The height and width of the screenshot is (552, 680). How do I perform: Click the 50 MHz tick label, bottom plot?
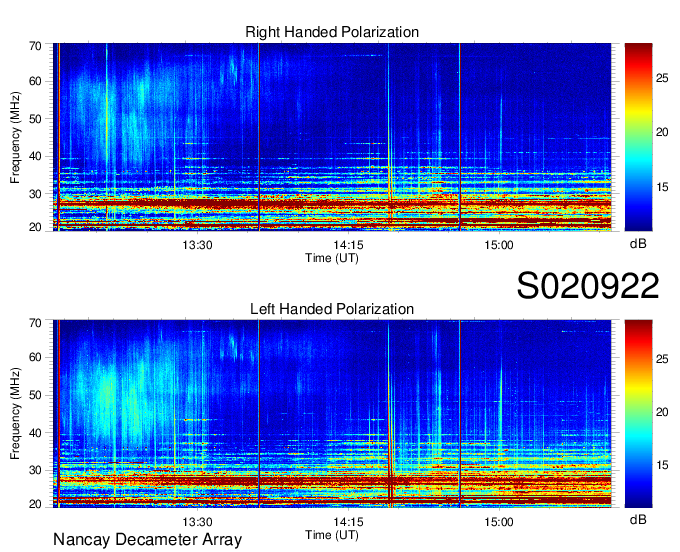(35, 395)
